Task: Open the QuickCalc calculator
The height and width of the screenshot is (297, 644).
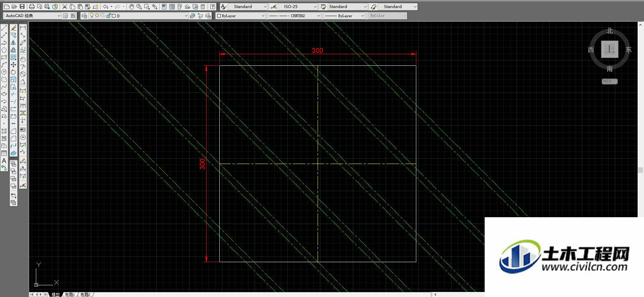Action: coord(203,6)
